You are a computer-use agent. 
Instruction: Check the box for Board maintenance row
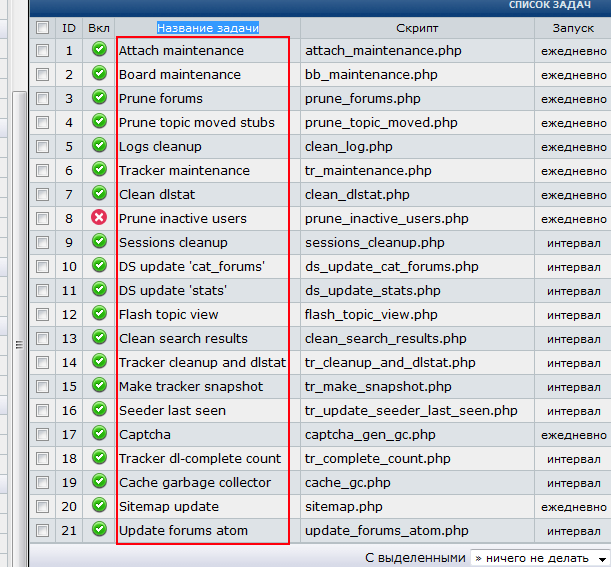coord(42,74)
